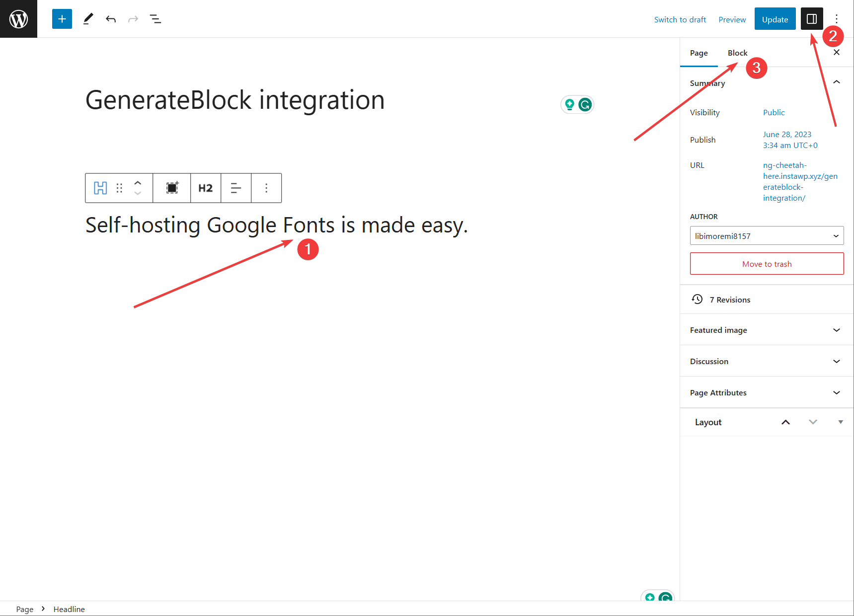Expand the Featured image panel
Viewport: 854px width, 616px height.
[x=767, y=330]
